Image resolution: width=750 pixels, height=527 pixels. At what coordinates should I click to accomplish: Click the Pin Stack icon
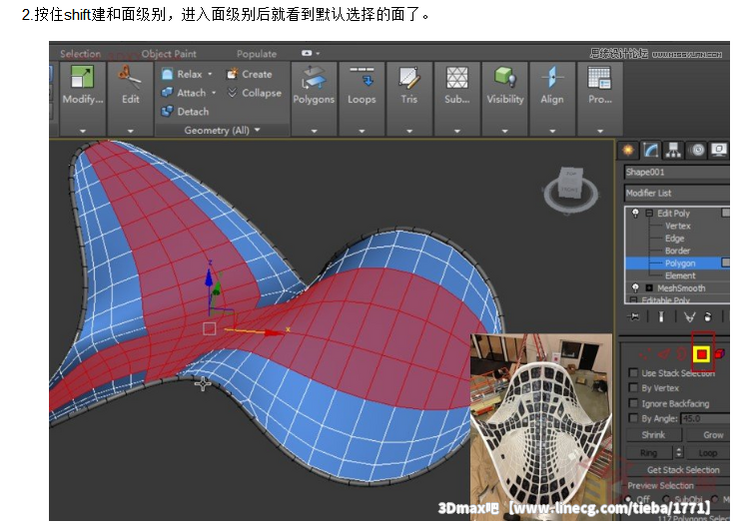[634, 317]
